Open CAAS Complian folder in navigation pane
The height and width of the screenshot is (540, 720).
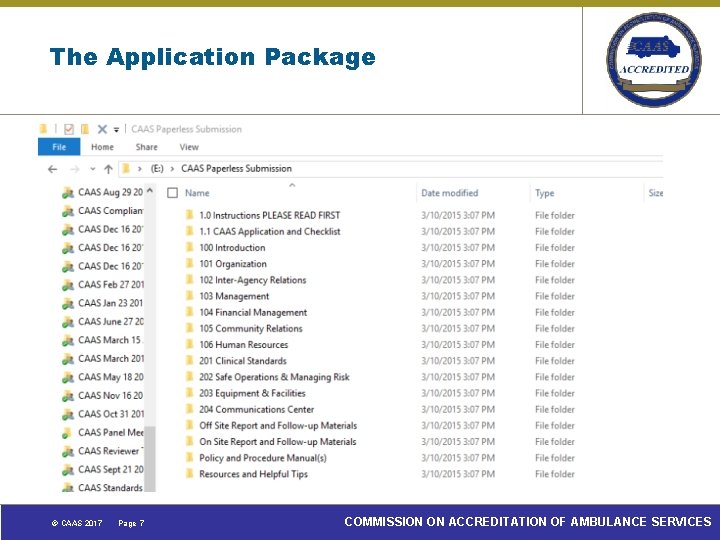click(x=111, y=211)
